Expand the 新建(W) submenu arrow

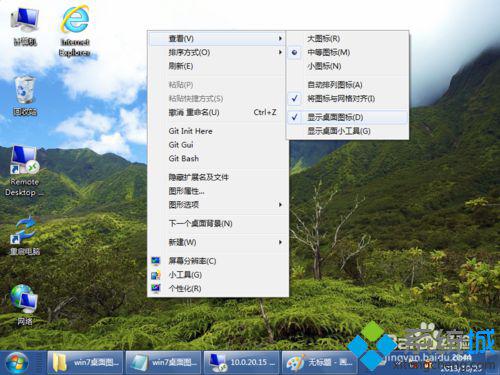point(280,242)
